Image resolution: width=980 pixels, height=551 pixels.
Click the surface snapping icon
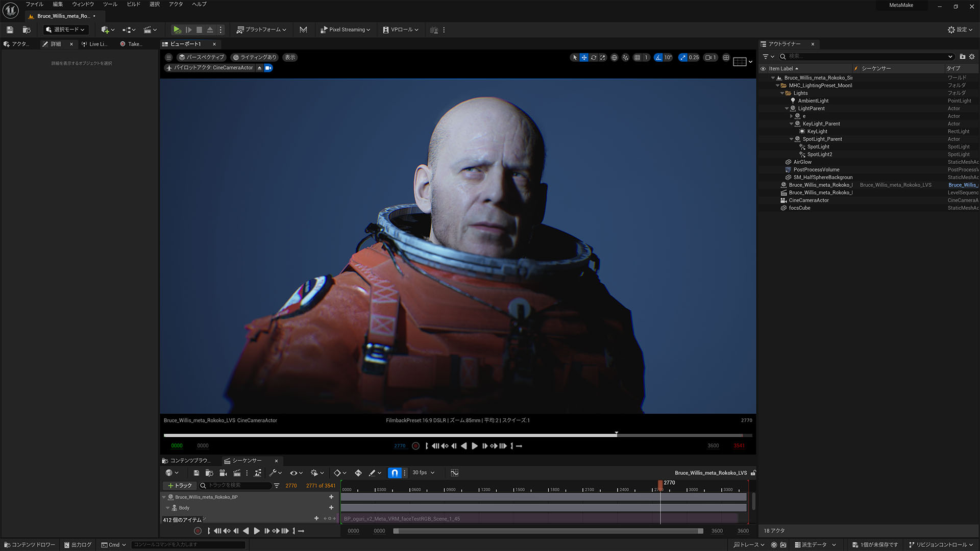pyautogui.click(x=625, y=58)
